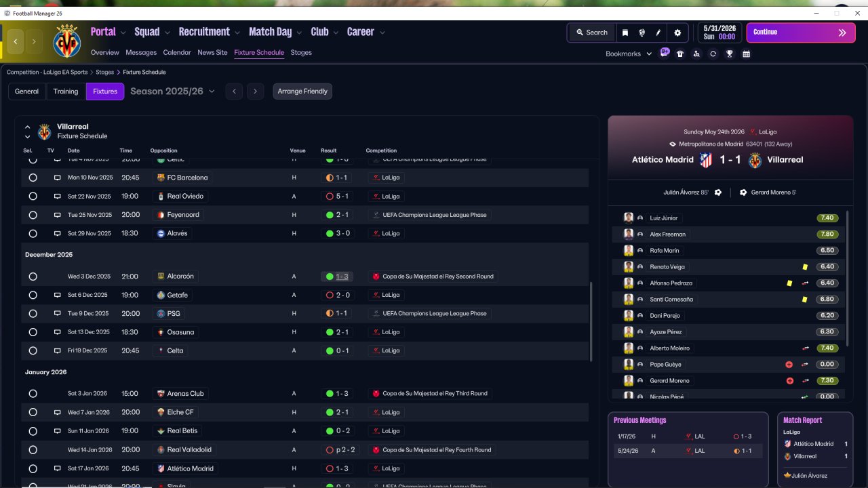This screenshot has height=488, width=868.
Task: Open the Messages sub-tab
Action: [x=141, y=52]
